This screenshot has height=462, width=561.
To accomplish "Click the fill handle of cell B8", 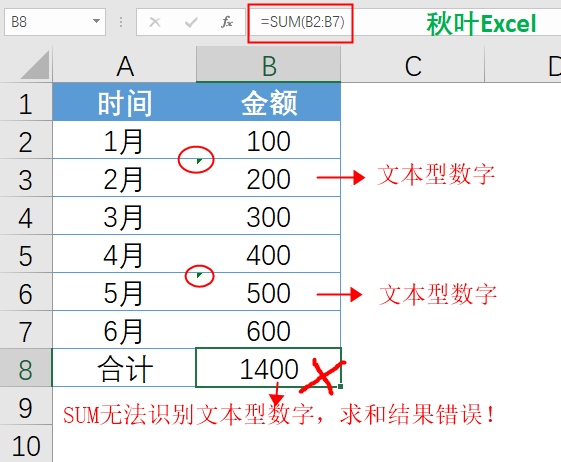I will (341, 386).
